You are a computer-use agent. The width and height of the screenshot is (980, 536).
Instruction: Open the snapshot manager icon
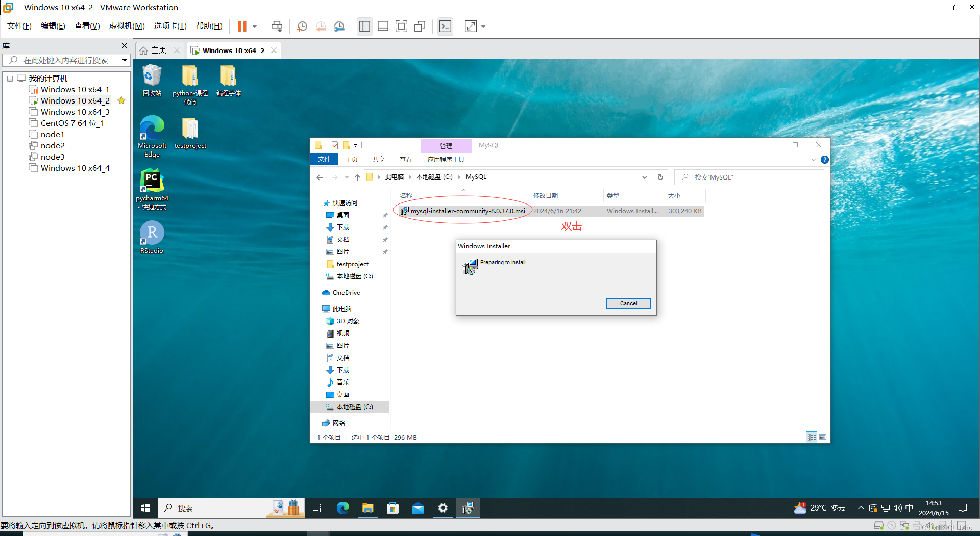point(339,26)
